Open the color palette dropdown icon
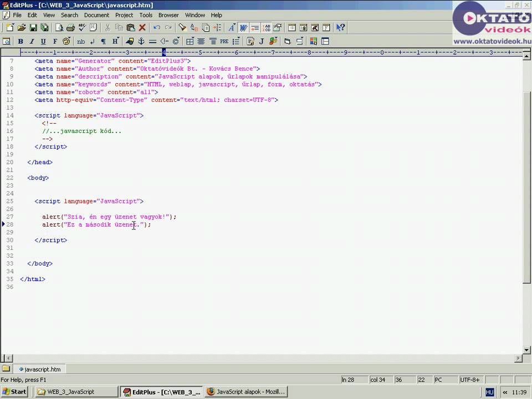 coord(66,42)
